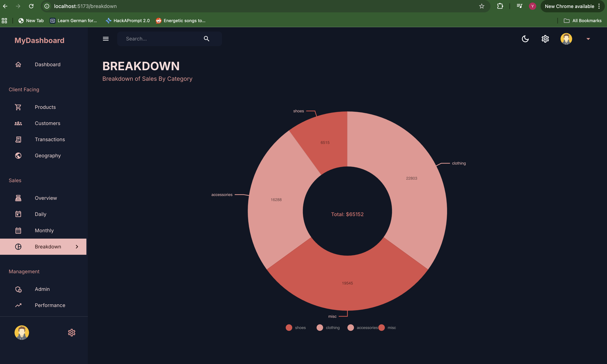Click the Transactions receipt icon

pyautogui.click(x=18, y=139)
